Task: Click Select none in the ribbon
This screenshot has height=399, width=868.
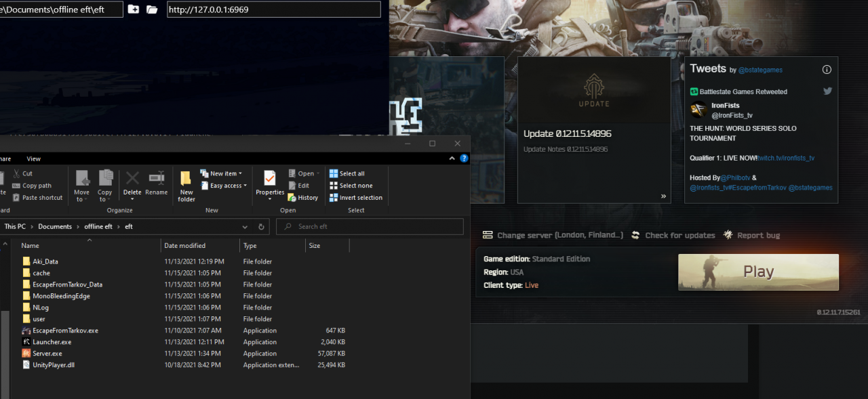Action: [351, 186]
